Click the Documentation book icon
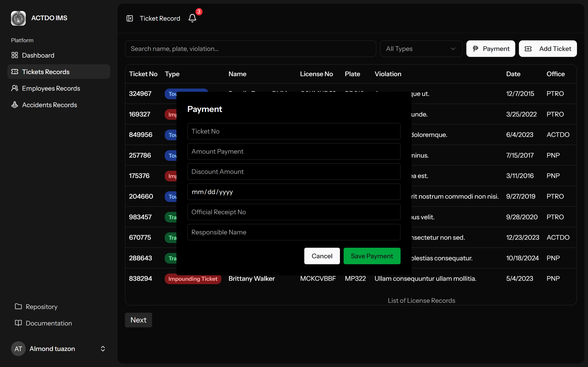 [x=18, y=323]
